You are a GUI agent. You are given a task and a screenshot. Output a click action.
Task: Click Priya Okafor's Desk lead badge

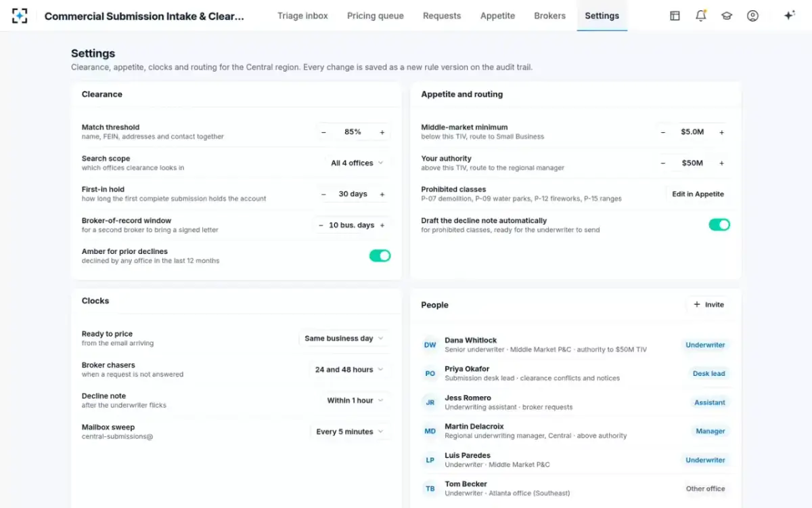coord(708,374)
